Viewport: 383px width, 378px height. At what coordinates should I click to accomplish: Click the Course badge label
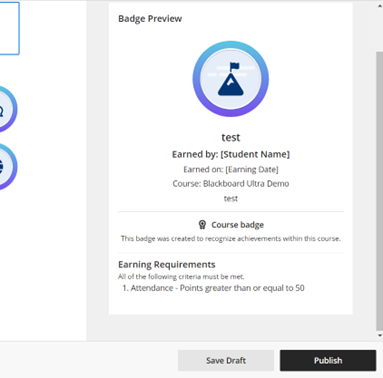[x=238, y=225]
